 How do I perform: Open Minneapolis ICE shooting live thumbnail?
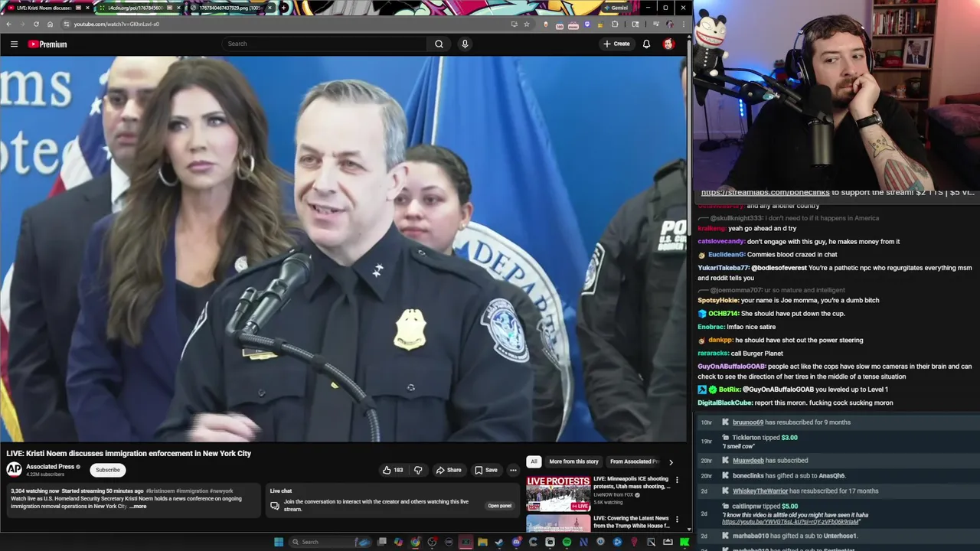(x=558, y=494)
